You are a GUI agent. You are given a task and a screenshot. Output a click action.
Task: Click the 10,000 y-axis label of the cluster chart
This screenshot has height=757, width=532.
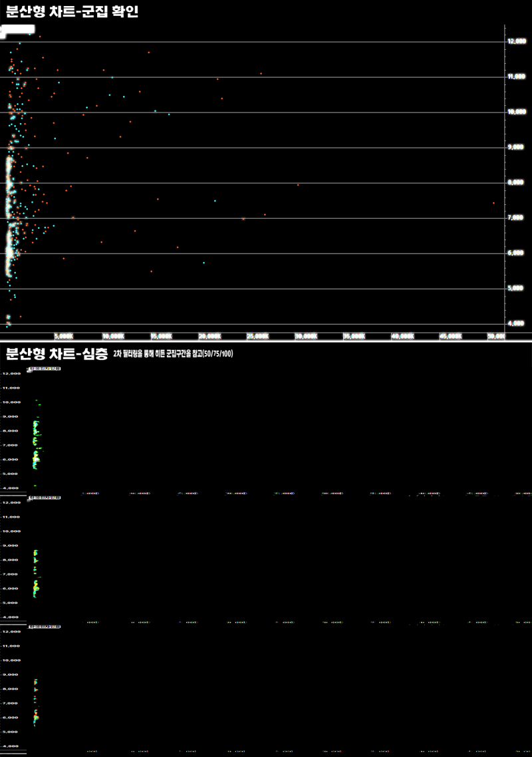click(517, 112)
